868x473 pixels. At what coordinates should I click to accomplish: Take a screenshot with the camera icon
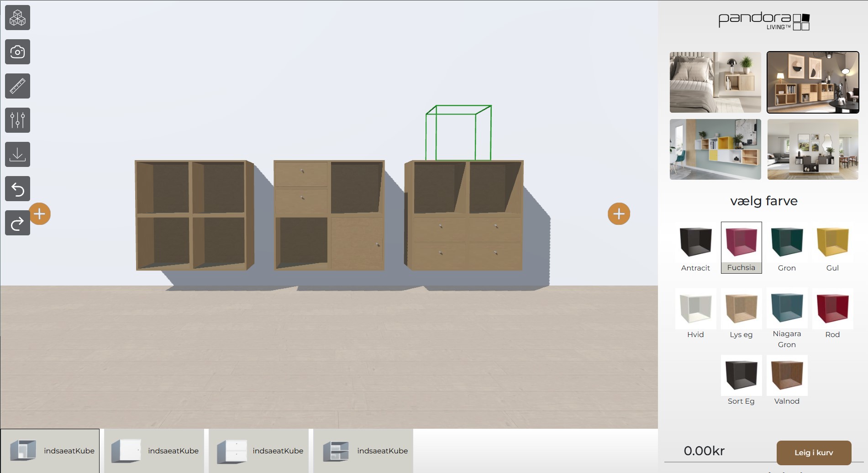pyautogui.click(x=17, y=52)
